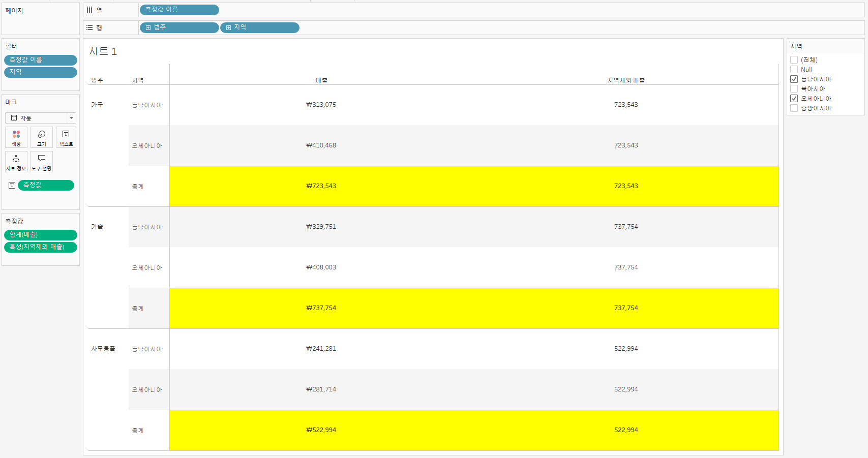Select the 동남아시아 row label under 사무용품

[147, 349]
